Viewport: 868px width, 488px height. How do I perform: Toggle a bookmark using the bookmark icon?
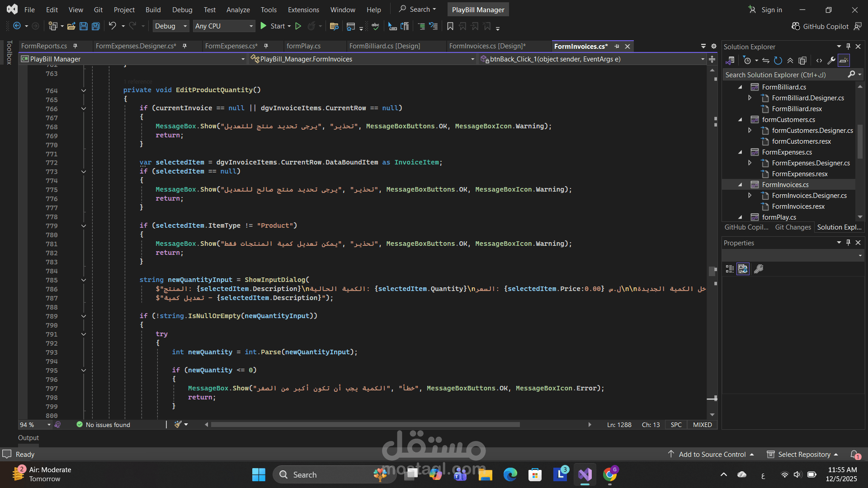[x=450, y=26]
